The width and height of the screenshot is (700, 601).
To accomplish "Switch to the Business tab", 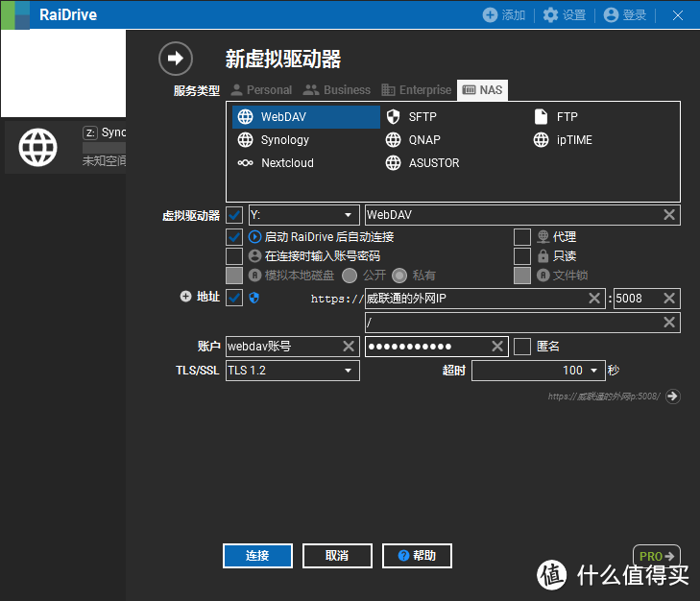I will pos(337,90).
